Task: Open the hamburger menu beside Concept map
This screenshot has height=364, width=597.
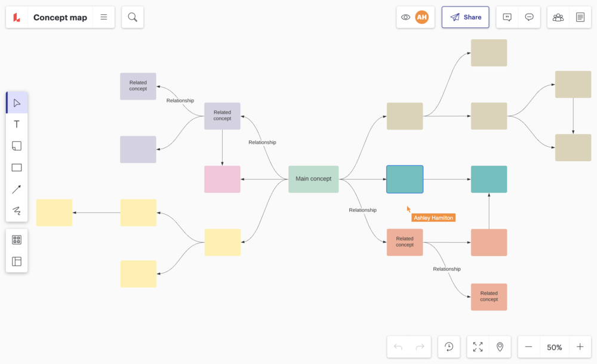Action: tap(104, 17)
